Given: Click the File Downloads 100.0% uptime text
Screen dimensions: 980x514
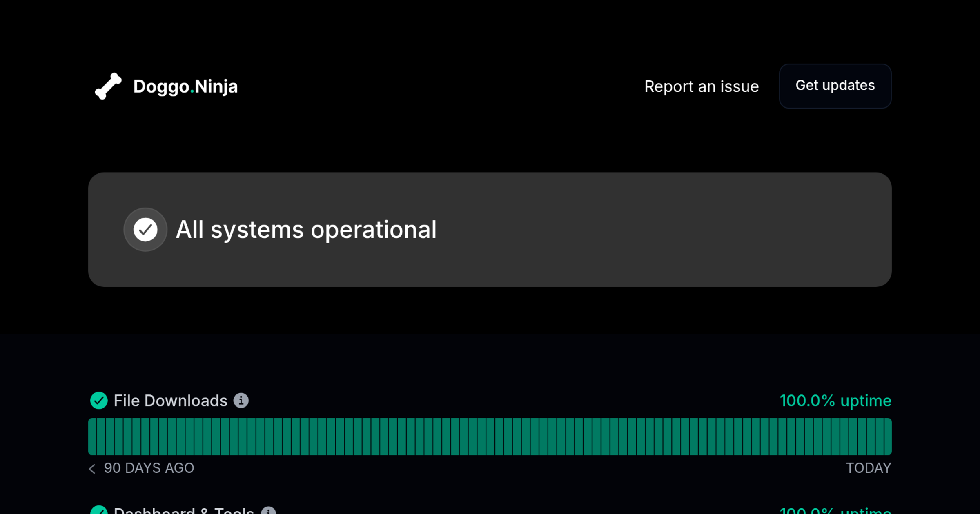Looking at the screenshot, I should [x=835, y=401].
